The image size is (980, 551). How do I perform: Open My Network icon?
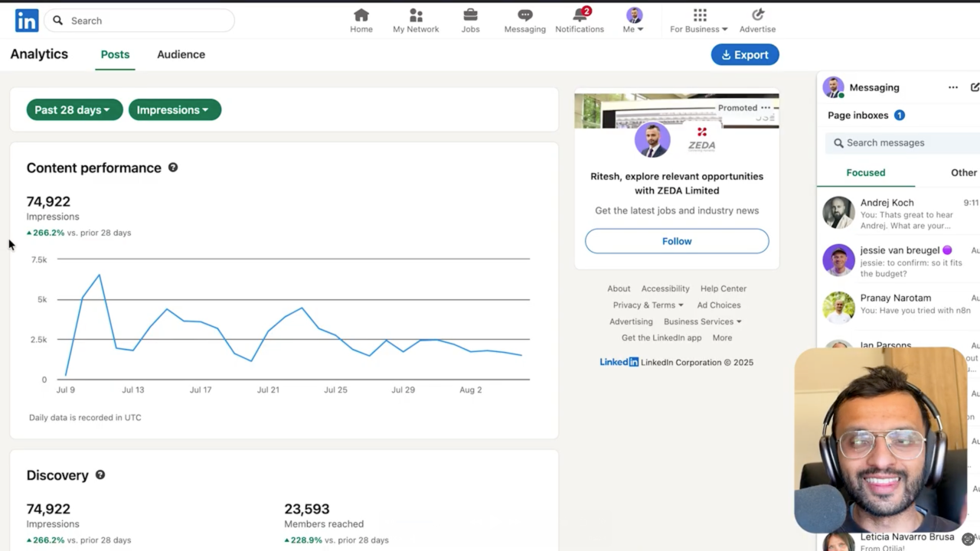coord(416,15)
